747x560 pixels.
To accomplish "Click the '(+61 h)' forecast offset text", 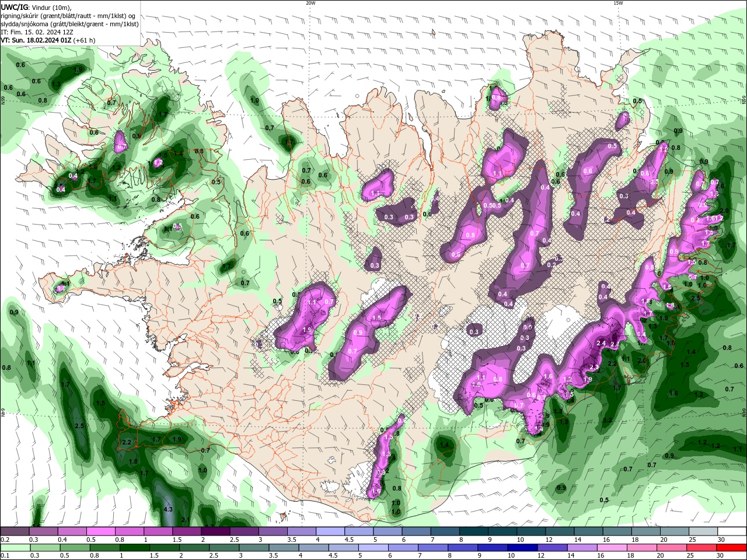I will pyautogui.click(x=85, y=40).
